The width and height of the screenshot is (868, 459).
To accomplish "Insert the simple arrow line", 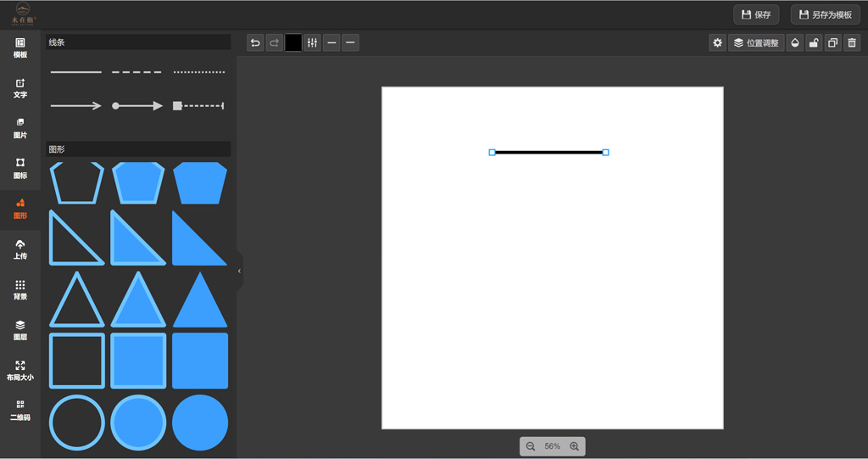I will tap(76, 106).
